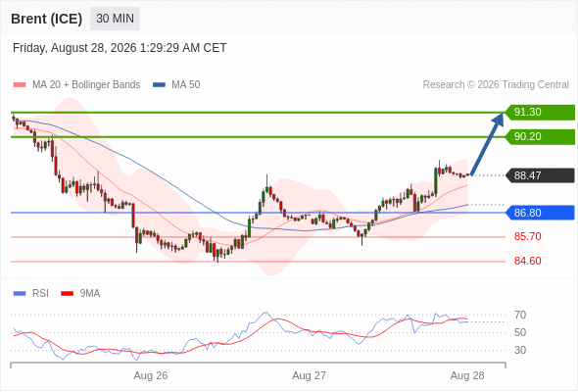Click the Aug 27 date axis label
This screenshot has height=392, width=578.
tap(309, 375)
